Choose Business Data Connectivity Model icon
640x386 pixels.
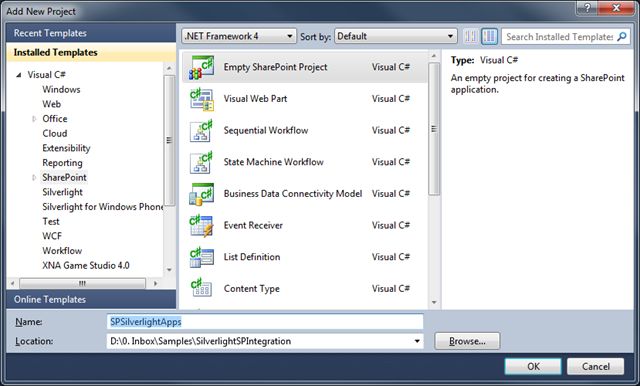pyautogui.click(x=201, y=194)
